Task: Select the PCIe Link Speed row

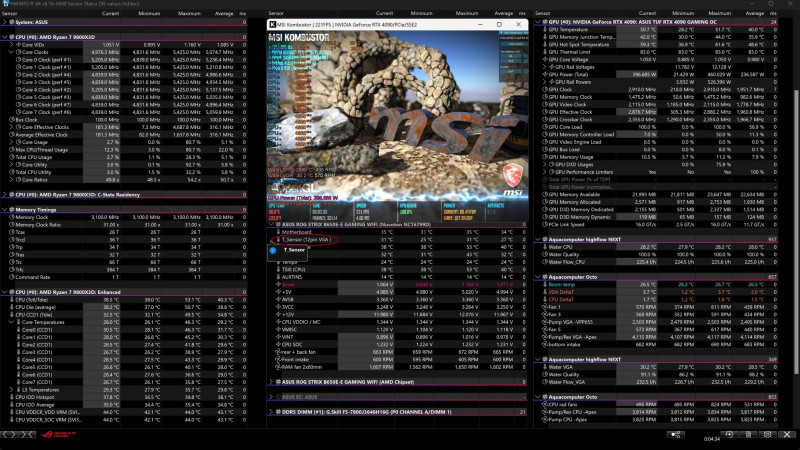Action: pyautogui.click(x=656, y=224)
